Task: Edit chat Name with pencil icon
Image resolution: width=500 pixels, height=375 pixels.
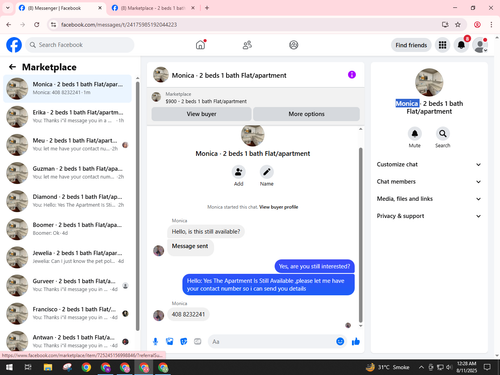Action: tap(267, 172)
